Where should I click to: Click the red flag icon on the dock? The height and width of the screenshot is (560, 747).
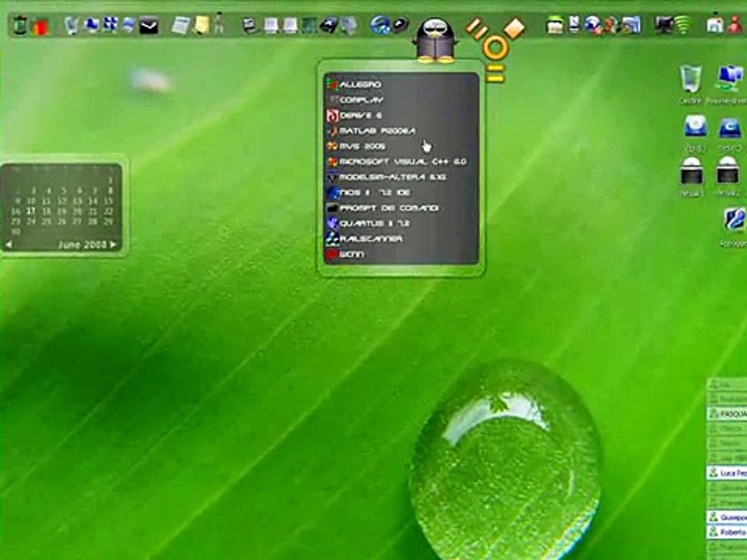point(40,26)
